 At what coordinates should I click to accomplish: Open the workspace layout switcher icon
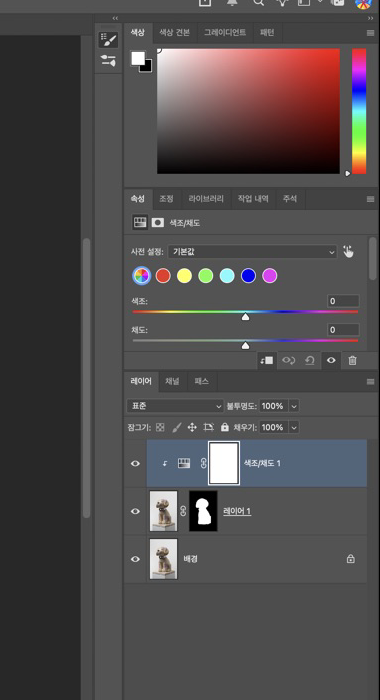[304, 2]
